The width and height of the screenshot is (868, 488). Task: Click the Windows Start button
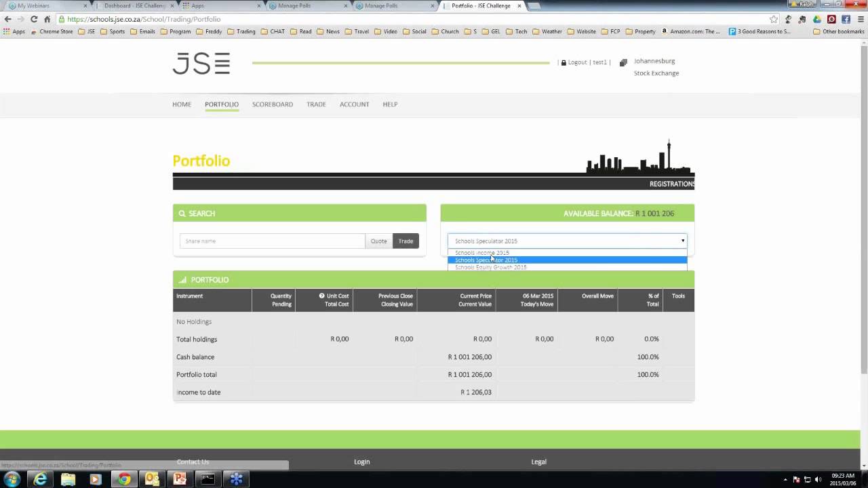click(12, 479)
